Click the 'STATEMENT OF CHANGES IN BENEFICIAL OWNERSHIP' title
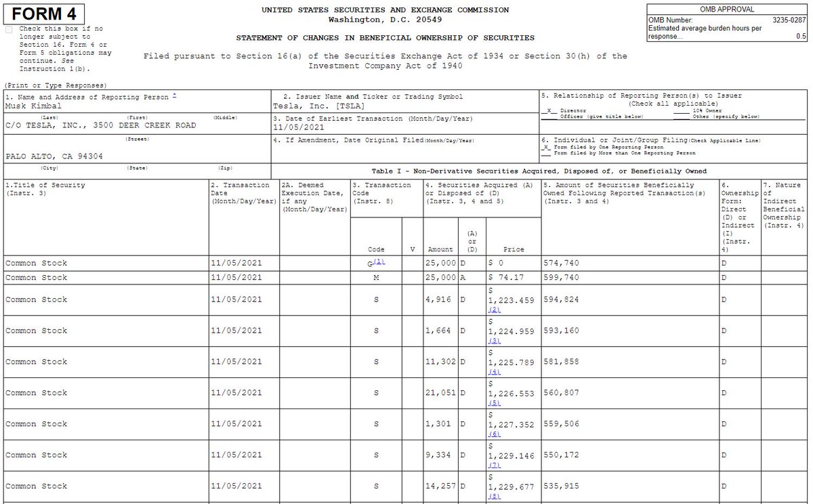 pyautogui.click(x=385, y=38)
